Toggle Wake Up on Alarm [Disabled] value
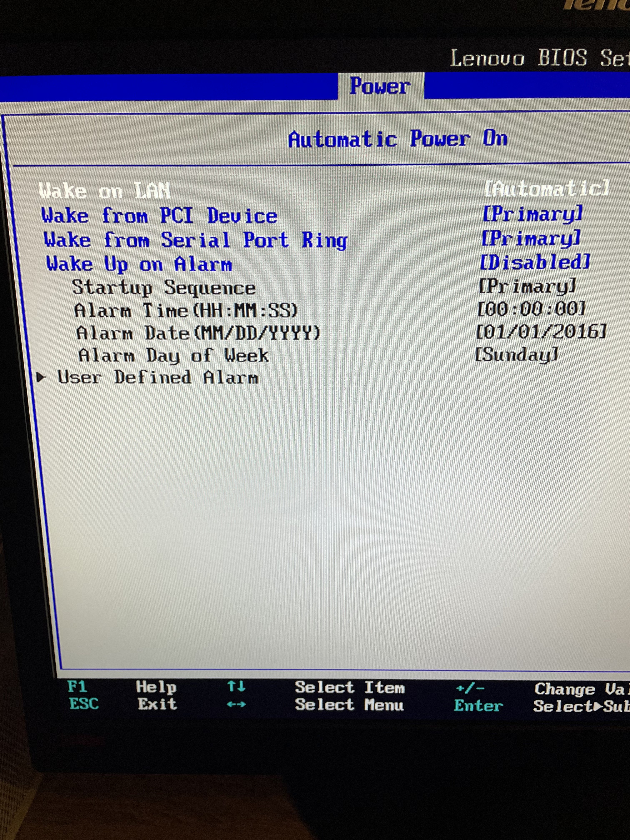The width and height of the screenshot is (630, 840). pyautogui.click(x=535, y=262)
